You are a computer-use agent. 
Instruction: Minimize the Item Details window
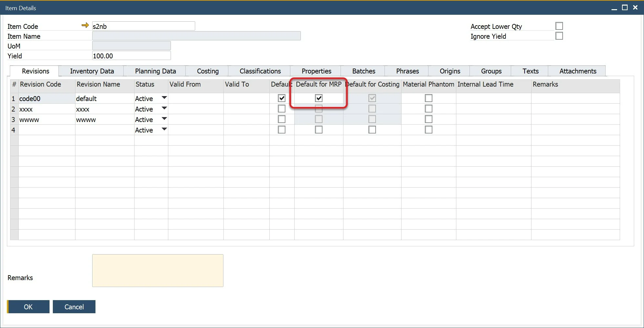614,8
